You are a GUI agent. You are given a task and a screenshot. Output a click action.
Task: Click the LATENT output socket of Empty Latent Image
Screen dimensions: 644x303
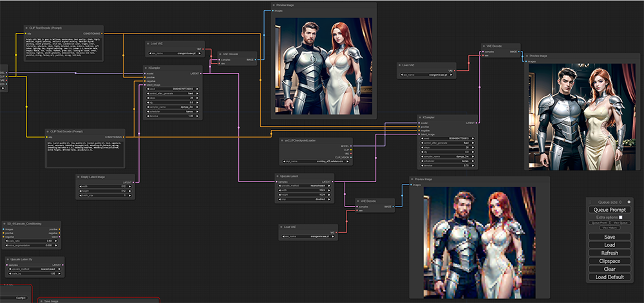click(x=135, y=182)
